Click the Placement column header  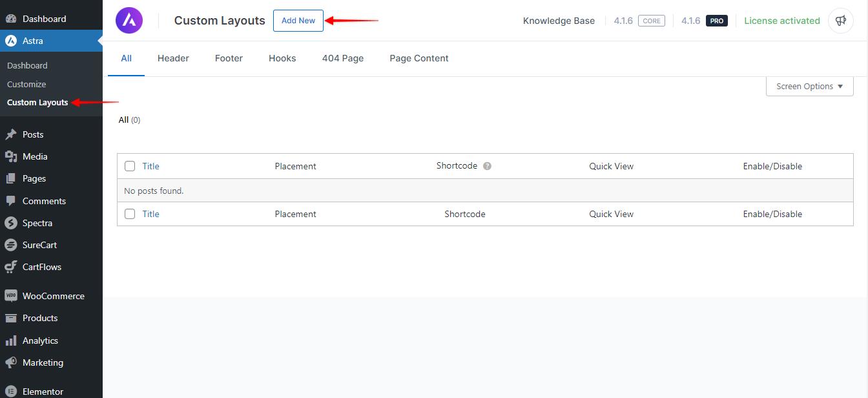[295, 166]
